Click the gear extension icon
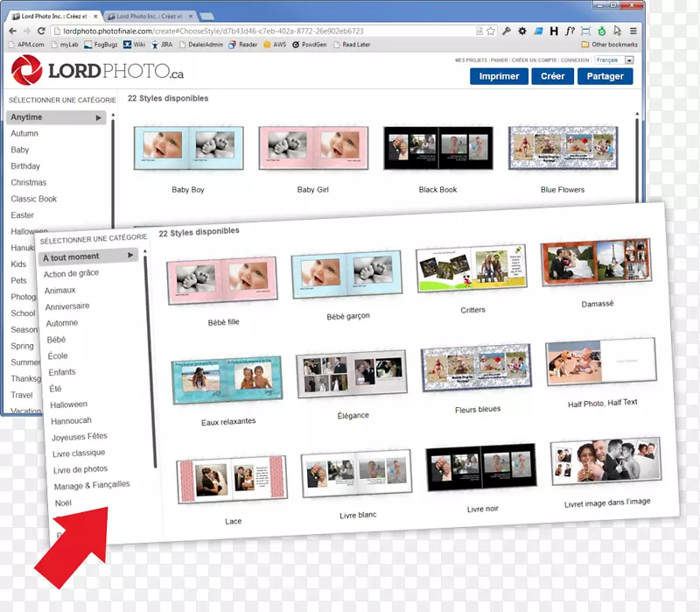The width and height of the screenshot is (700, 612). (x=521, y=31)
